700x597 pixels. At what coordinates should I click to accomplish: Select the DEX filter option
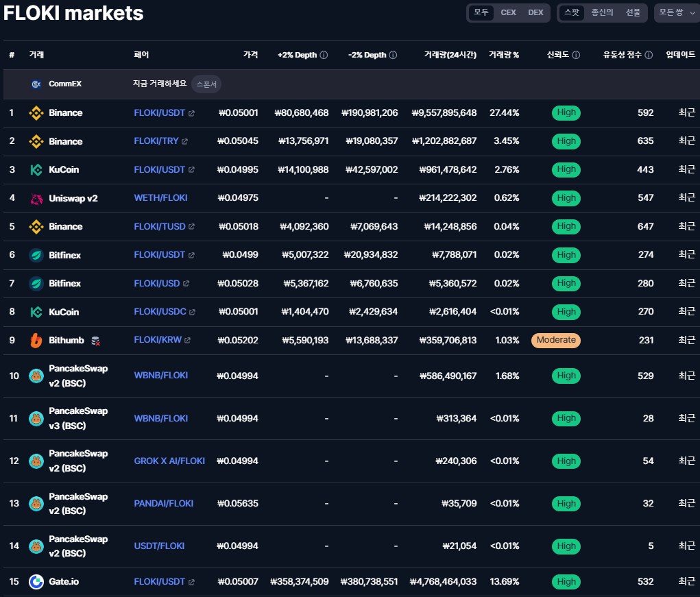pos(535,12)
